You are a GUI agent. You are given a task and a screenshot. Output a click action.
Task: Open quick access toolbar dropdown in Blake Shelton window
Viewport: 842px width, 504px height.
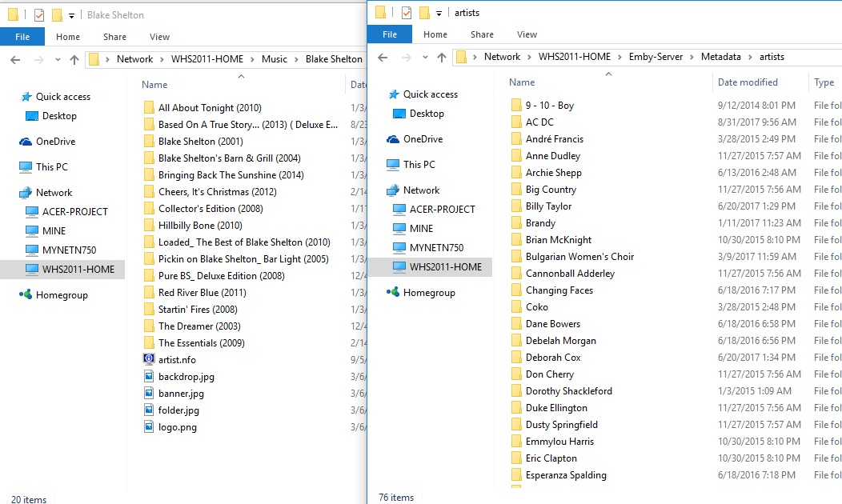click(x=71, y=16)
